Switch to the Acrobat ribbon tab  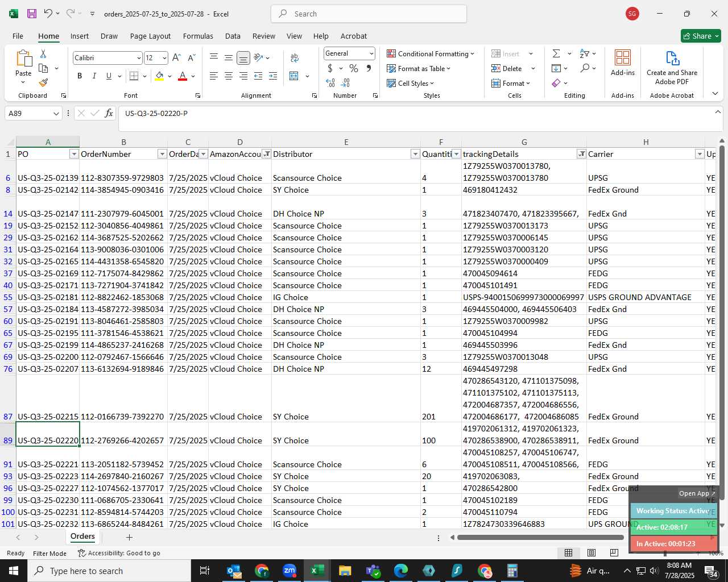tap(354, 36)
